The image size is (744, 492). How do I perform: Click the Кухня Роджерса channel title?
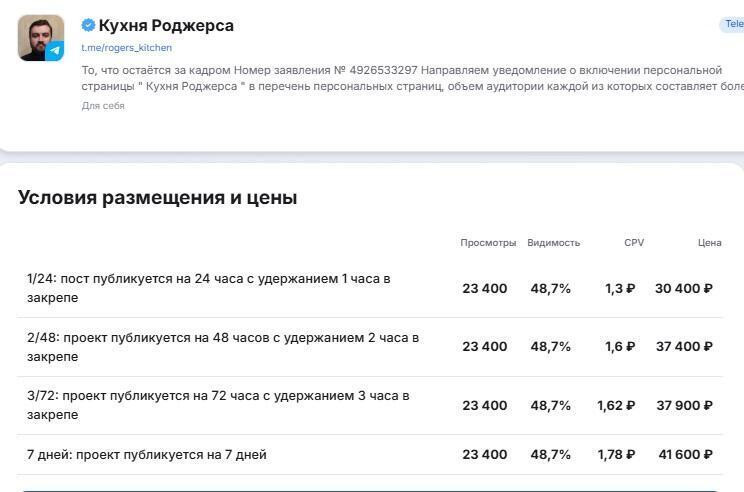pos(166,25)
